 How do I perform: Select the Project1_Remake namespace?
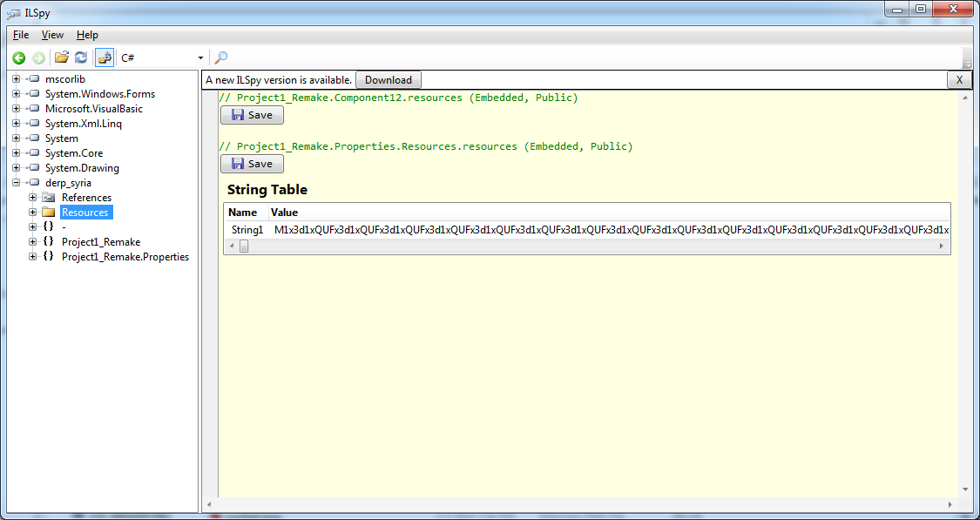[x=101, y=242]
